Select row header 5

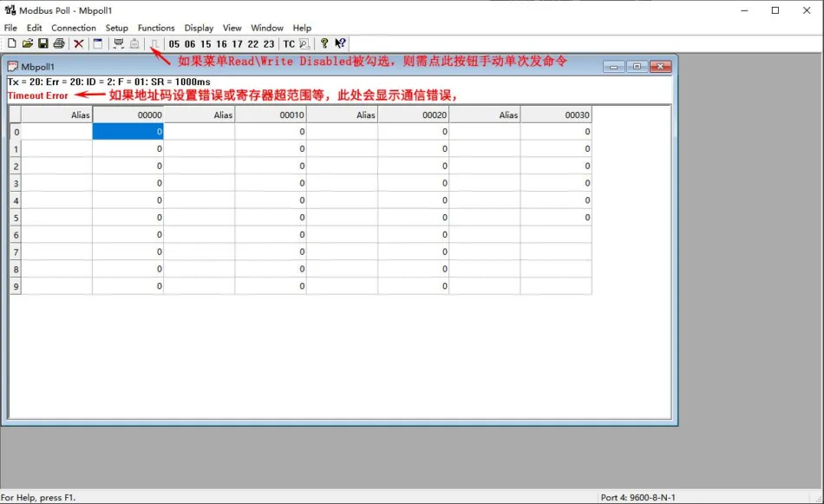coord(16,218)
